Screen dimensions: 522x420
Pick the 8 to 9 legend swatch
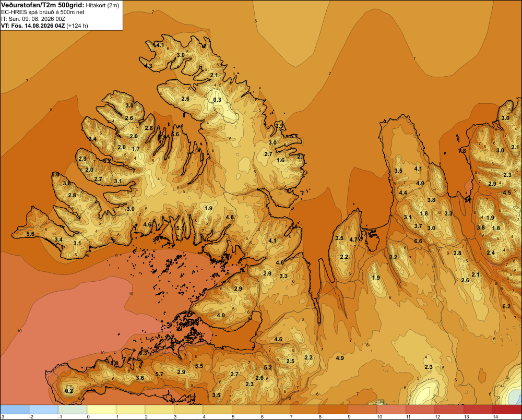click(333, 409)
